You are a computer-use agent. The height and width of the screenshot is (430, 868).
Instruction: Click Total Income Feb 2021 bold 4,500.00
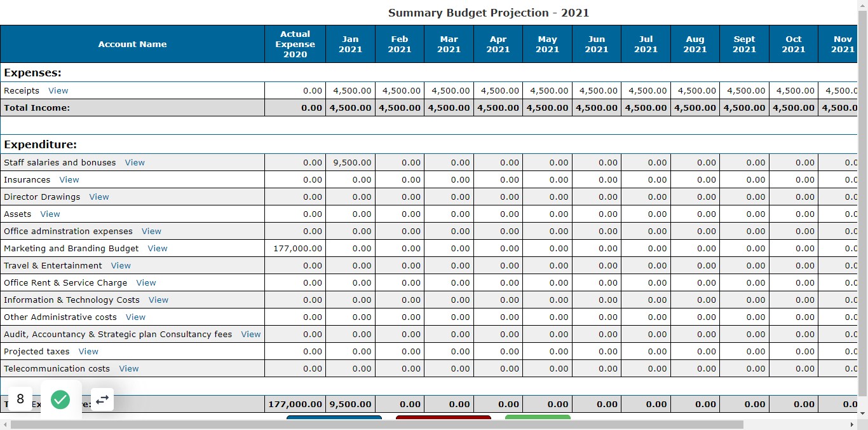[x=400, y=108]
